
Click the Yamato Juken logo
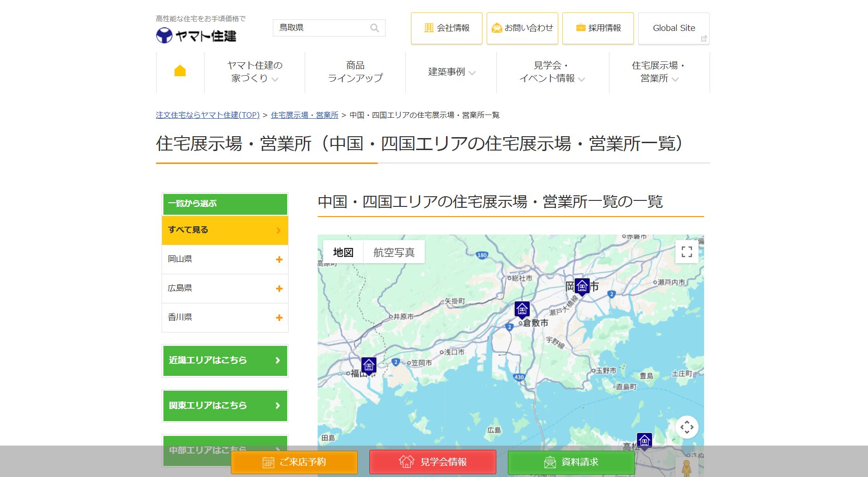click(196, 36)
